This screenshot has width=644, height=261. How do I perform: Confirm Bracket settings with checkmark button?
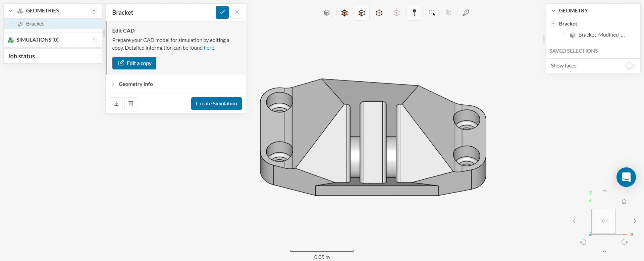point(222,12)
